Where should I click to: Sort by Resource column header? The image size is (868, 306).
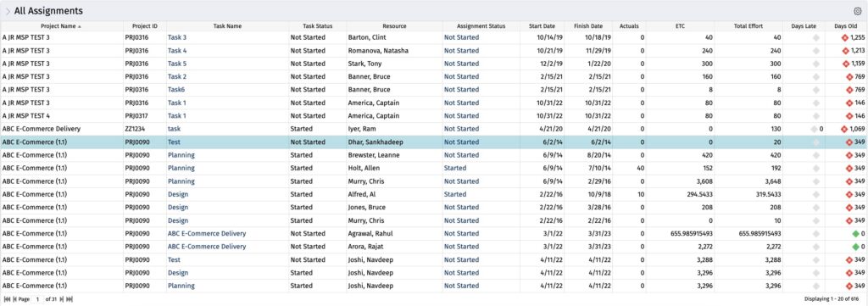click(395, 26)
